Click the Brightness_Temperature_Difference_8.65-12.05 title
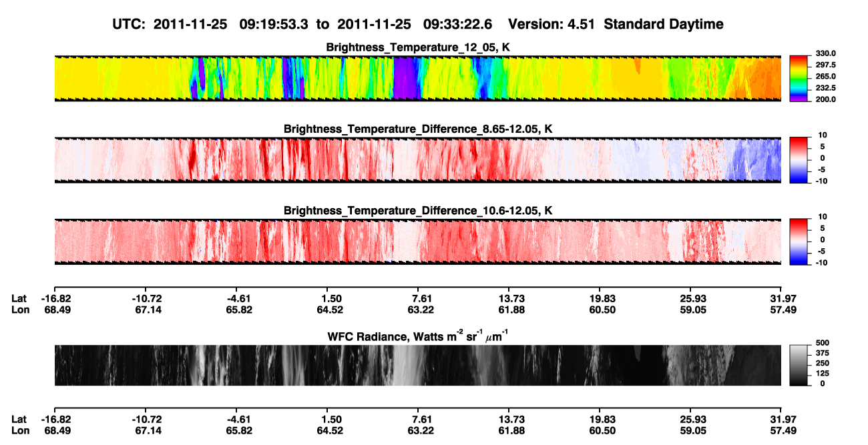The width and height of the screenshot is (868, 445). (418, 129)
